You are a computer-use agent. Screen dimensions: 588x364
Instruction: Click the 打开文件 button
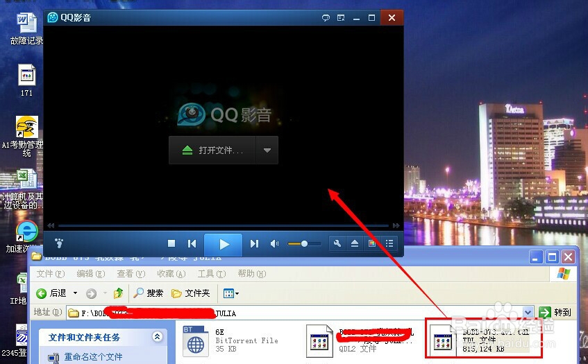[x=212, y=150]
